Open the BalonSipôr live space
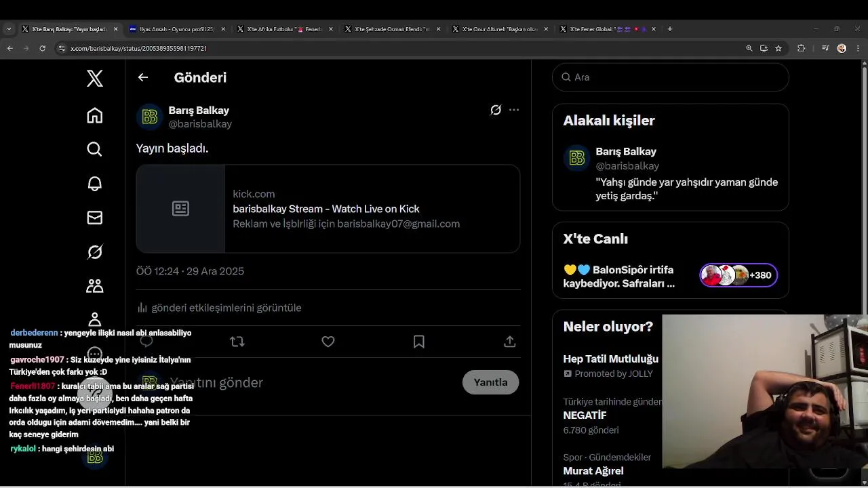This screenshot has height=488, width=868. tap(619, 277)
